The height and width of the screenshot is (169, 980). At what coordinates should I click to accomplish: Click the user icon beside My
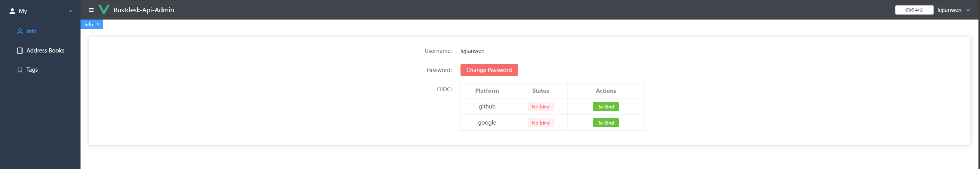(12, 11)
